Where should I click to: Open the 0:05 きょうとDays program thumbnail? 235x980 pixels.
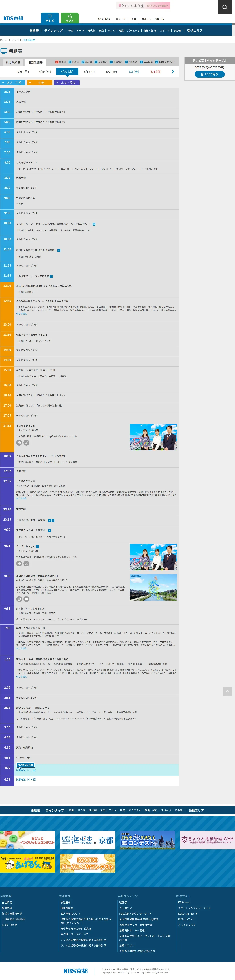pyautogui.click(x=153, y=557)
